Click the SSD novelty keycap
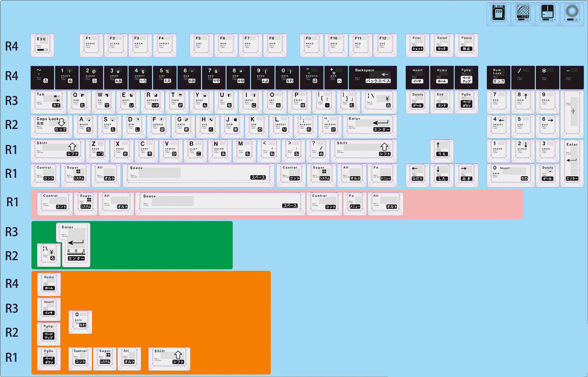This screenshot has width=588, height=377. 498,13
